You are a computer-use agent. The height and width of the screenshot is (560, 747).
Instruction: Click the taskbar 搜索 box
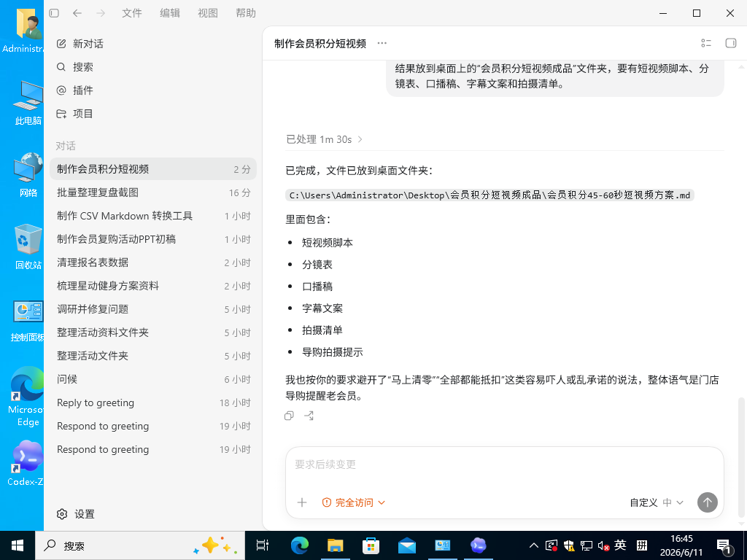(x=140, y=545)
